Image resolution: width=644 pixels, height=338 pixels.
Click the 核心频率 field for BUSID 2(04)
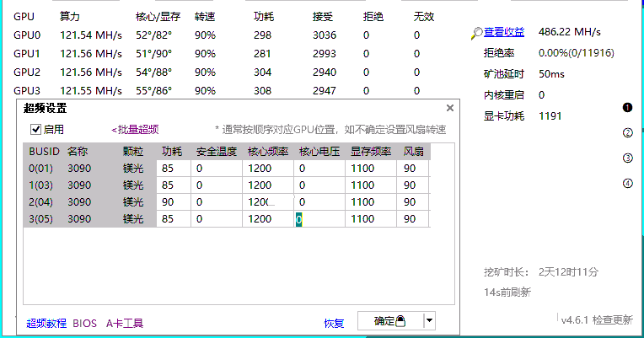268,202
